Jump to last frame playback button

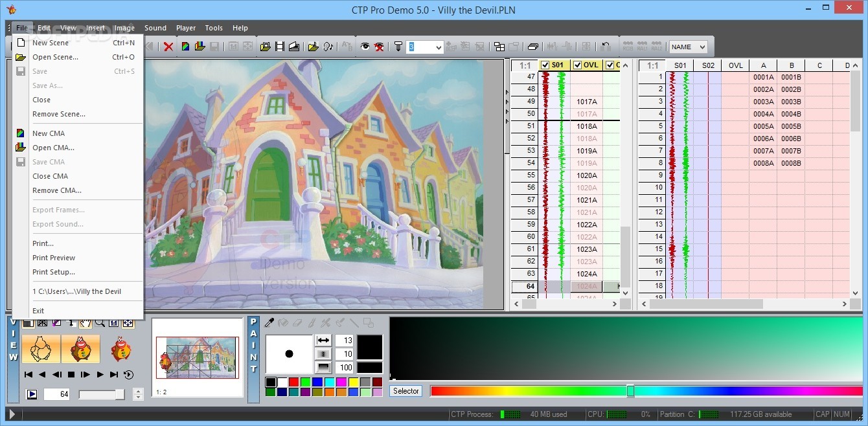click(x=114, y=375)
